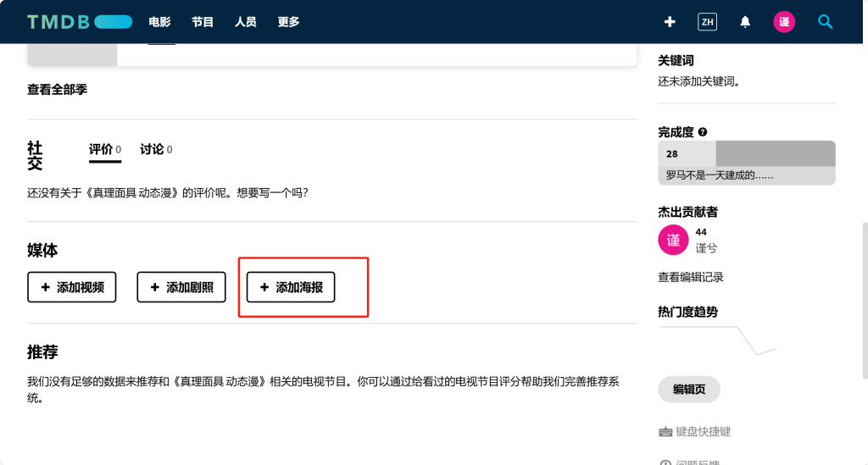Click the 添加剧照 button
Image resolution: width=868 pixels, height=465 pixels.
point(181,287)
